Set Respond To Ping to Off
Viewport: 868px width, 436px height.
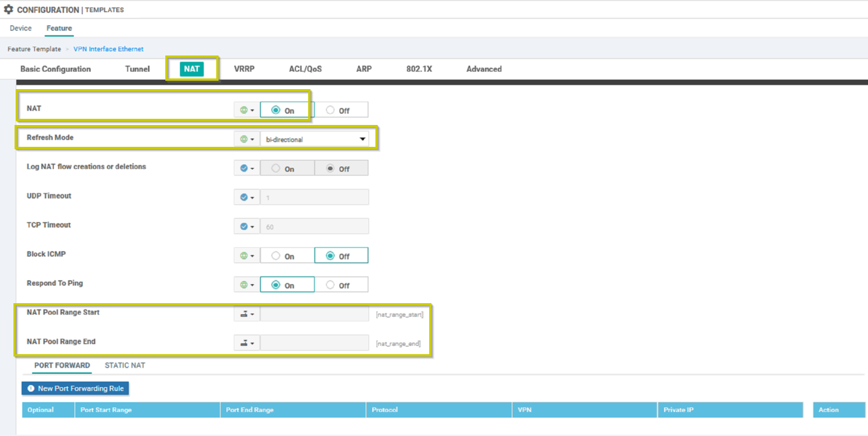341,285
